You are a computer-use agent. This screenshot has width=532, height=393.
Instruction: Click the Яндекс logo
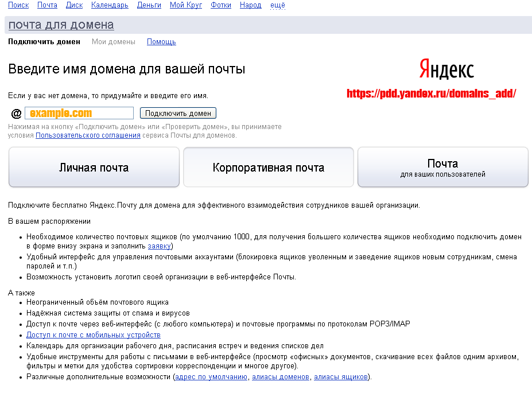point(446,70)
